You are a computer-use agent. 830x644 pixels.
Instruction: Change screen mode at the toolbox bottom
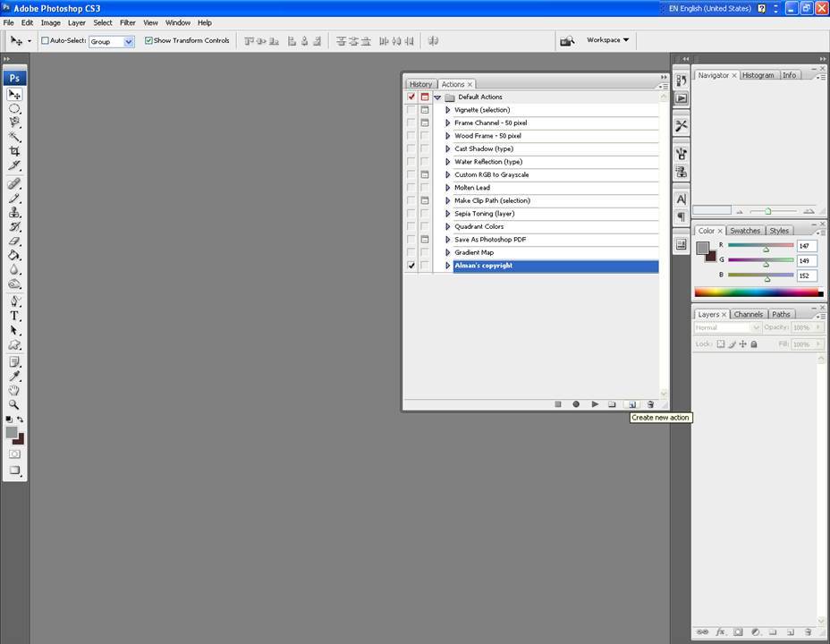coord(14,470)
